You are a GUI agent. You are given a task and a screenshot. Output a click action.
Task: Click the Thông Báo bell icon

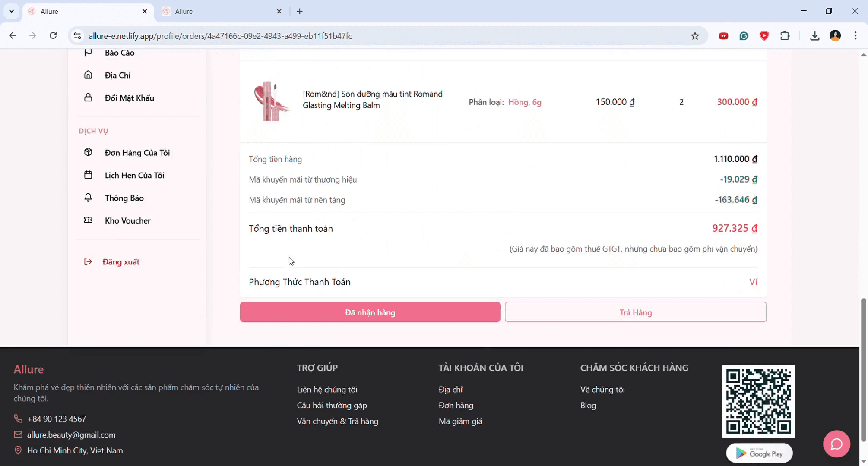pyautogui.click(x=88, y=198)
